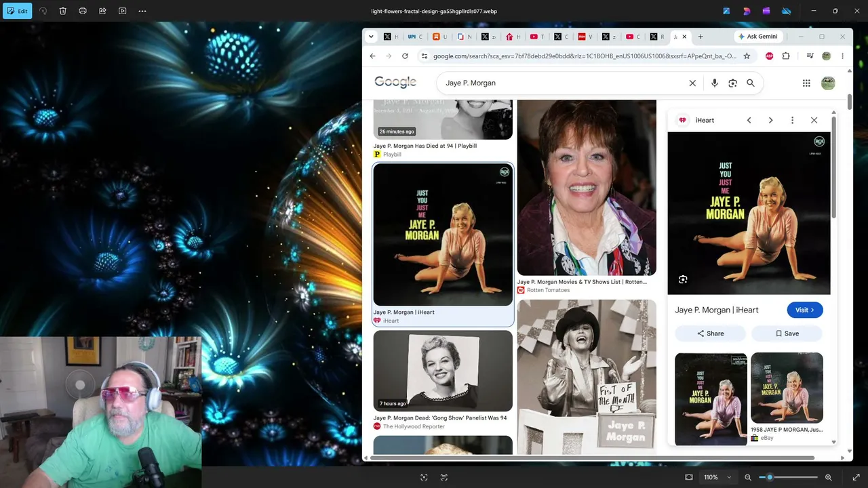Rotate the image in Photos toolbar

tap(43, 11)
